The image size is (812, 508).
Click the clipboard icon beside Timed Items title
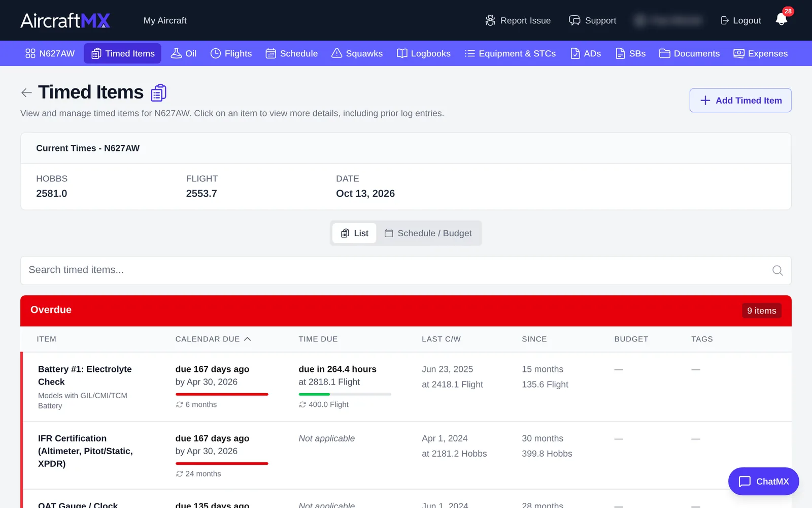click(159, 92)
